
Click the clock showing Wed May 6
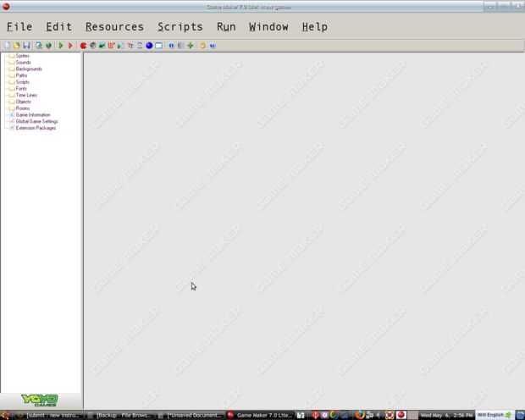[x=446, y=415]
